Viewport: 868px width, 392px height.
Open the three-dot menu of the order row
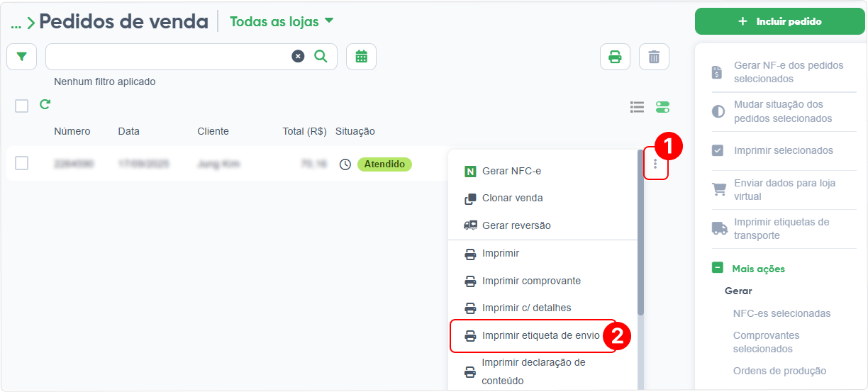(x=655, y=164)
